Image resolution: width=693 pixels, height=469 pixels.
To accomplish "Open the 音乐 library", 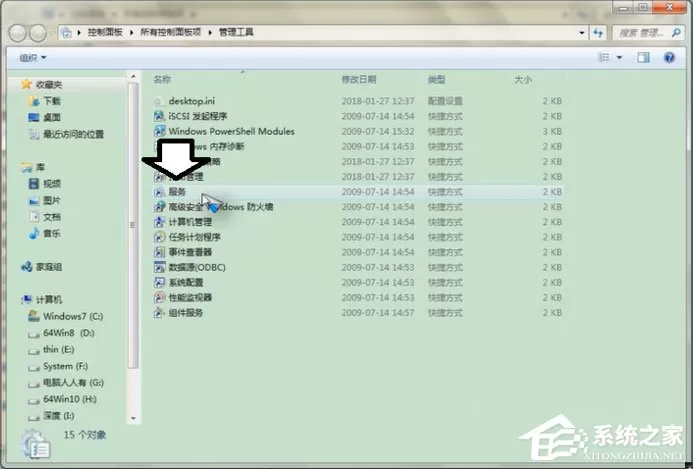I will click(x=52, y=234).
